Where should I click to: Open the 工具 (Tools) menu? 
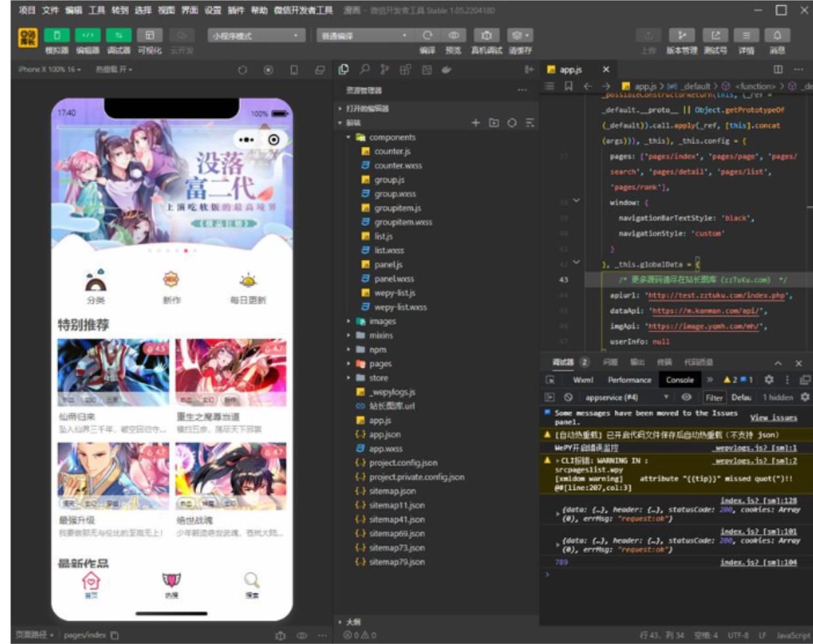point(97,10)
